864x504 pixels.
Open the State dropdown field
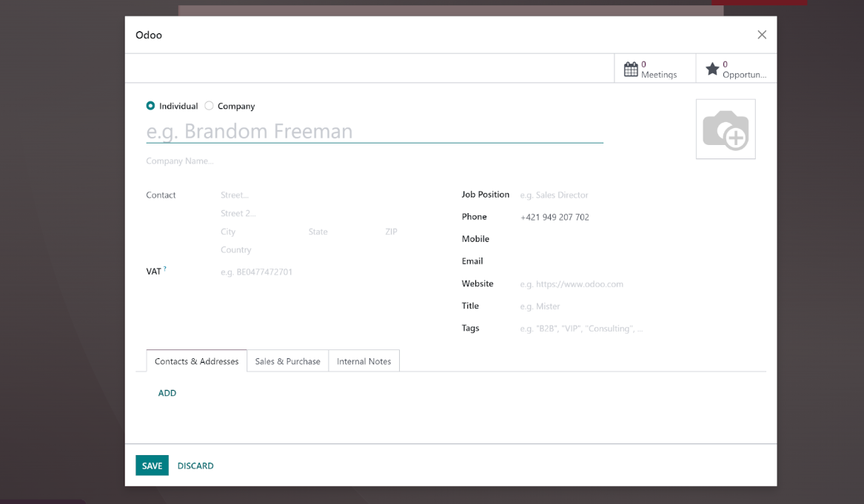point(337,232)
